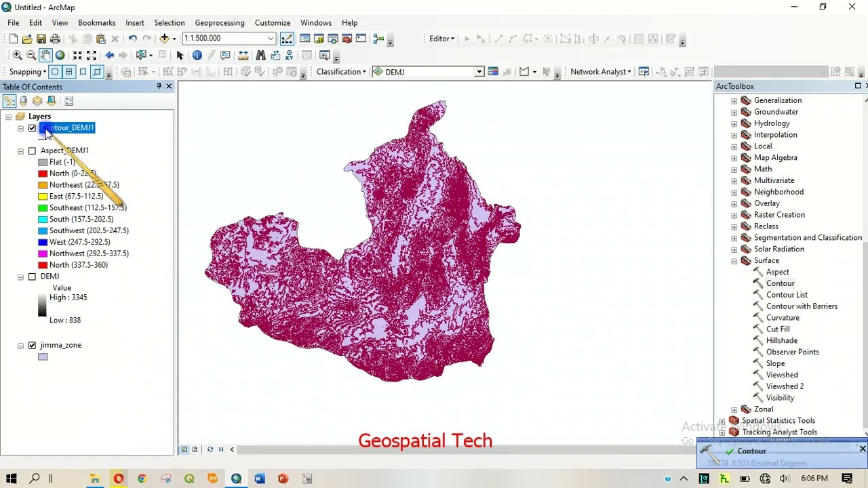Viewport: 868px width, 488px height.
Task: Open the File menu
Action: [13, 23]
